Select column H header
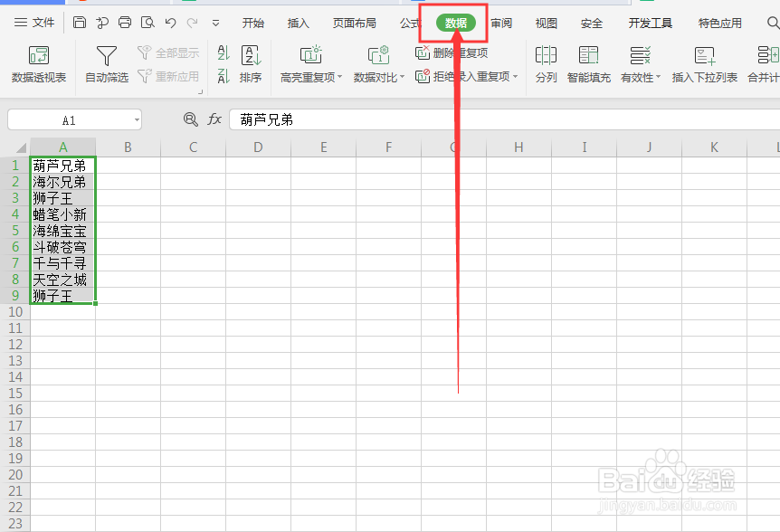This screenshot has width=780, height=532. point(518,147)
